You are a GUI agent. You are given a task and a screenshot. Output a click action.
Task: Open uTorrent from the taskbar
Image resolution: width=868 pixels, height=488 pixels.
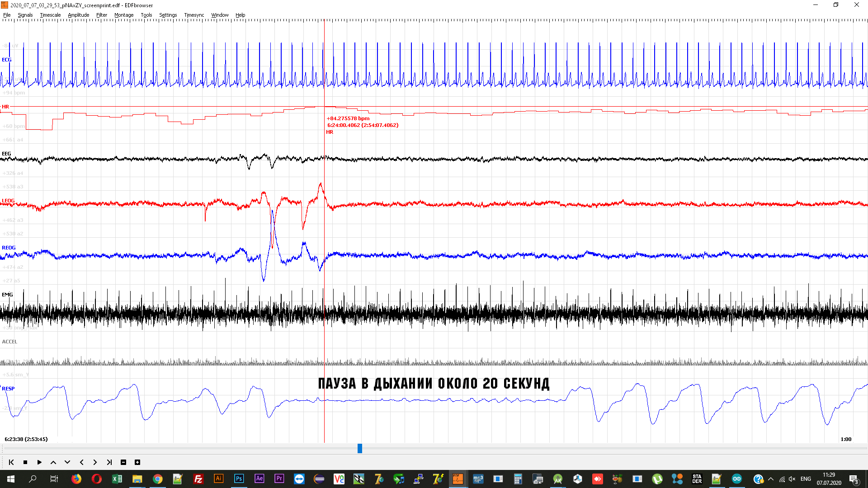click(657, 479)
